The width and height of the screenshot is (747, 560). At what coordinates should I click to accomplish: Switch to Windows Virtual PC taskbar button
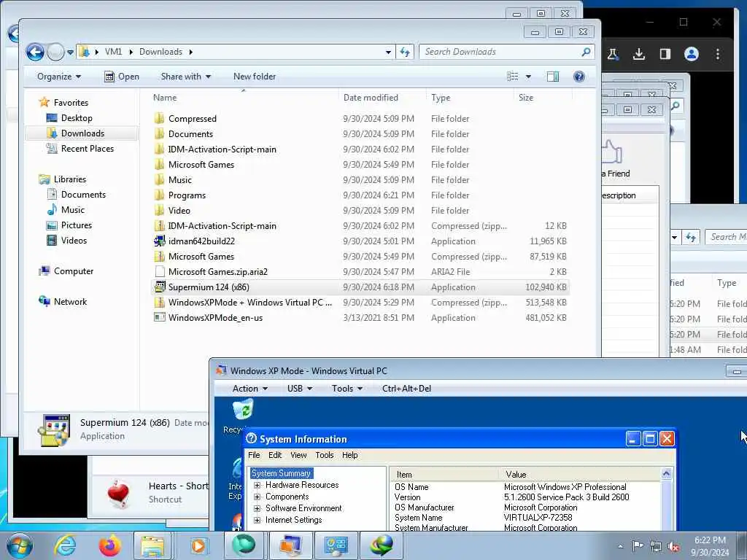[290, 545]
